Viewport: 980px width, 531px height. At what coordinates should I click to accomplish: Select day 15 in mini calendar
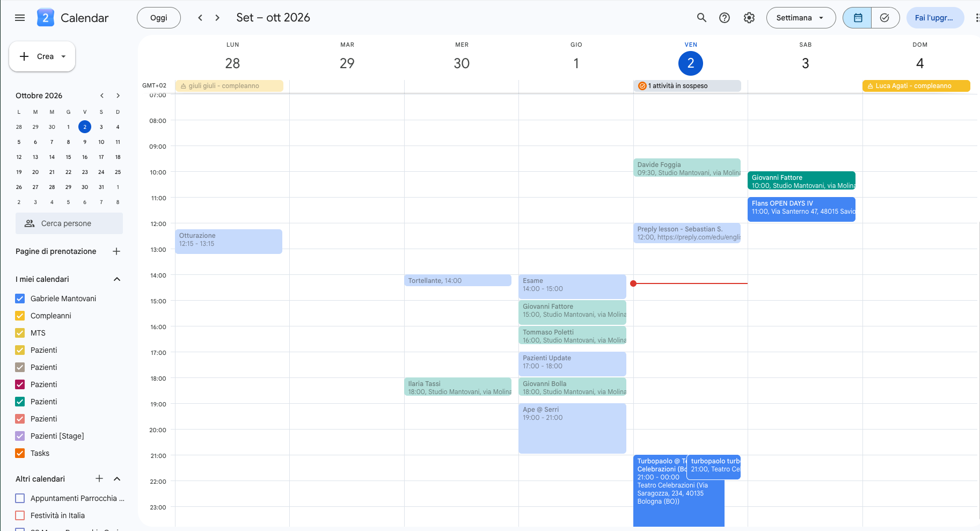click(x=68, y=157)
